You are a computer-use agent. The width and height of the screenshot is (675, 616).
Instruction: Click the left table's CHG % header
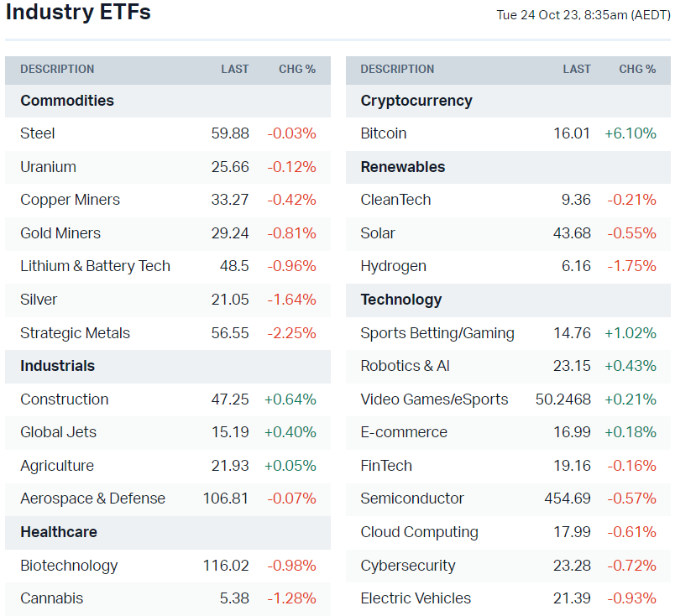coord(297,69)
